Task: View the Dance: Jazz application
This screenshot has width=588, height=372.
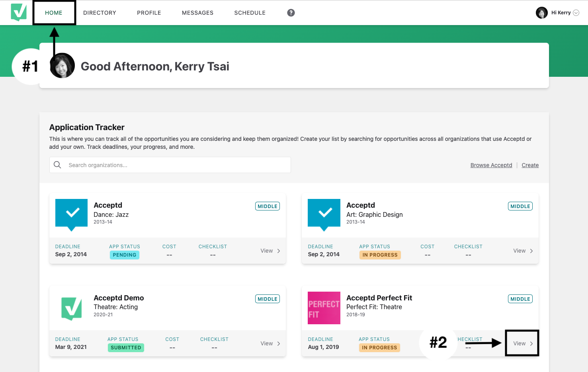Action: tap(270, 251)
